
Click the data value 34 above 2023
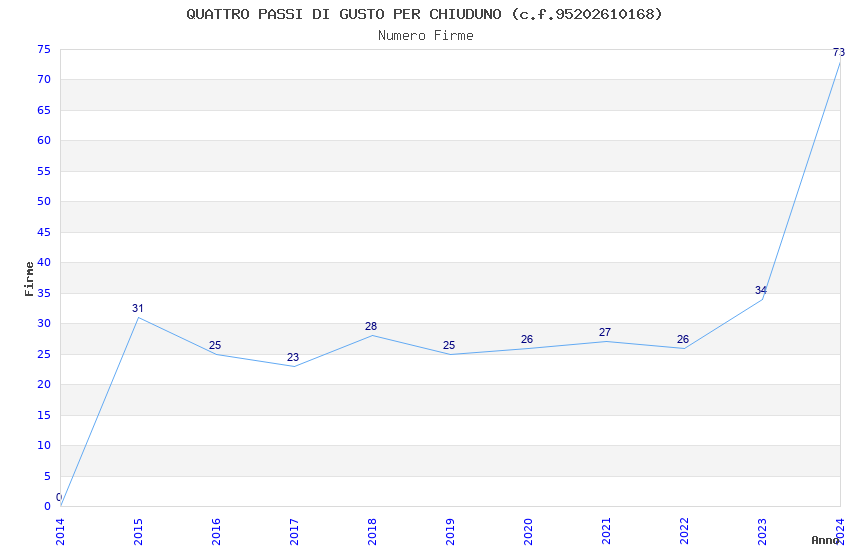[x=761, y=290]
